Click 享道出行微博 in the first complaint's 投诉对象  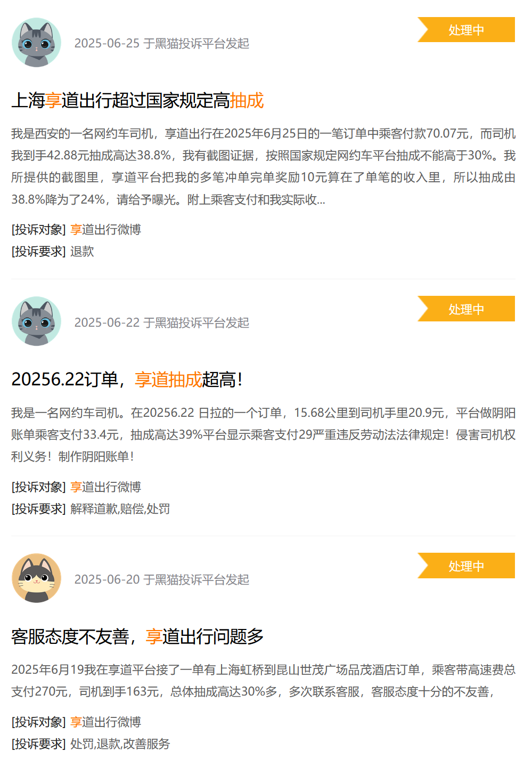click(105, 230)
